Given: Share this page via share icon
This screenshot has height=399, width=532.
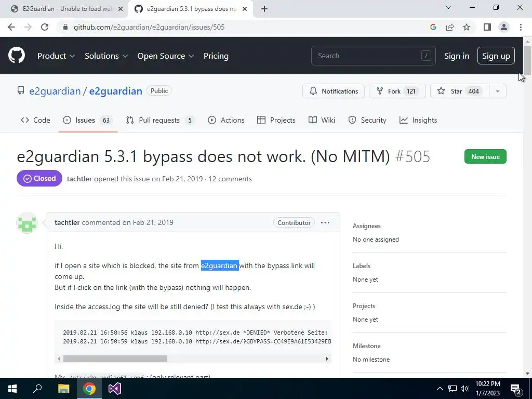Looking at the screenshot, I should (450, 27).
